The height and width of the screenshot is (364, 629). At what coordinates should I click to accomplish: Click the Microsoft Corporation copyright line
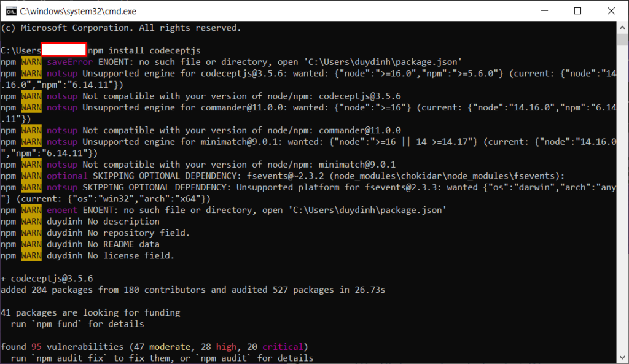(120, 28)
